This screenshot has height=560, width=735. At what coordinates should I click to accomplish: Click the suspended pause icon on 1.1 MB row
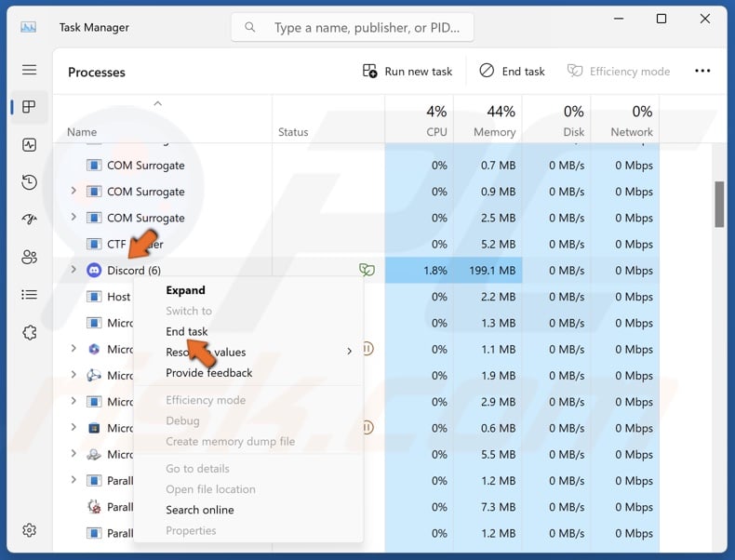(x=368, y=349)
